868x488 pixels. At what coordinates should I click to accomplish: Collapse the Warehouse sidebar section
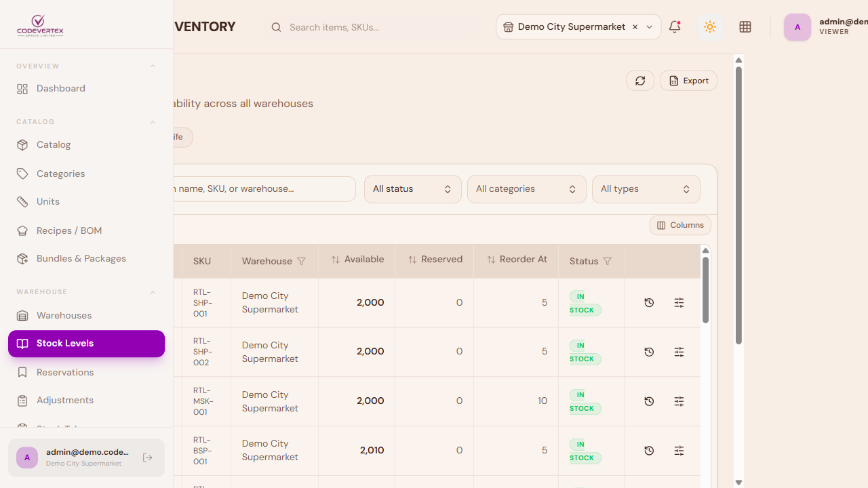pos(153,292)
